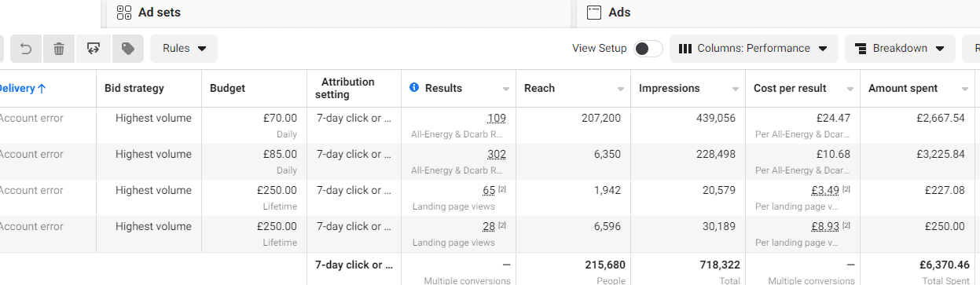
Task: Click the Results info icon
Action: [414, 88]
